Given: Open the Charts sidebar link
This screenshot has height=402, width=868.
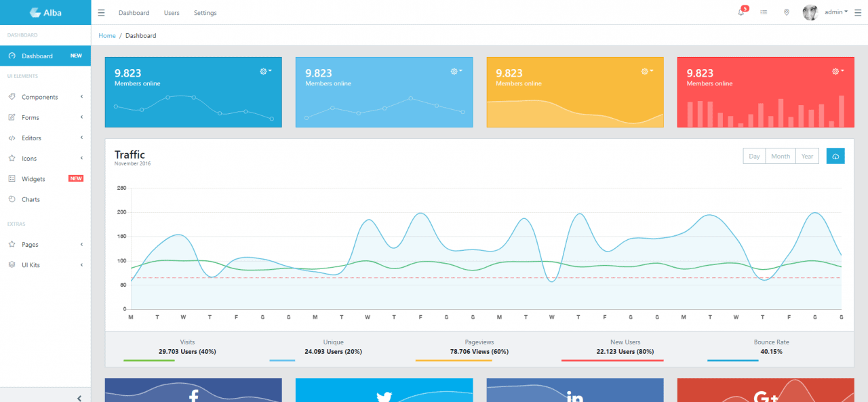Looking at the screenshot, I should click(x=31, y=199).
